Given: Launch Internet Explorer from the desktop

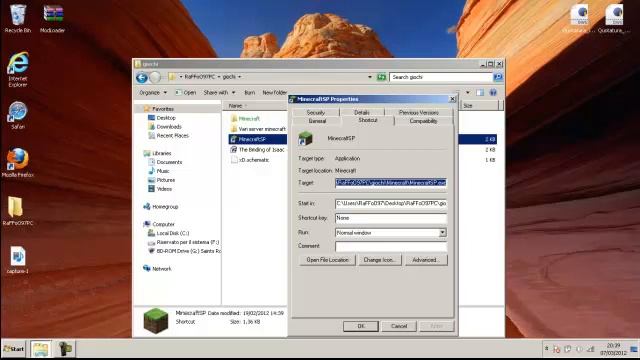Looking at the screenshot, I should (x=18, y=69).
